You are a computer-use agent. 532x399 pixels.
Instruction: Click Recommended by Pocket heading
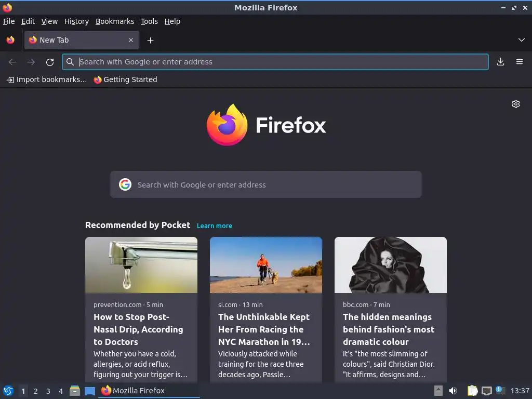click(138, 225)
